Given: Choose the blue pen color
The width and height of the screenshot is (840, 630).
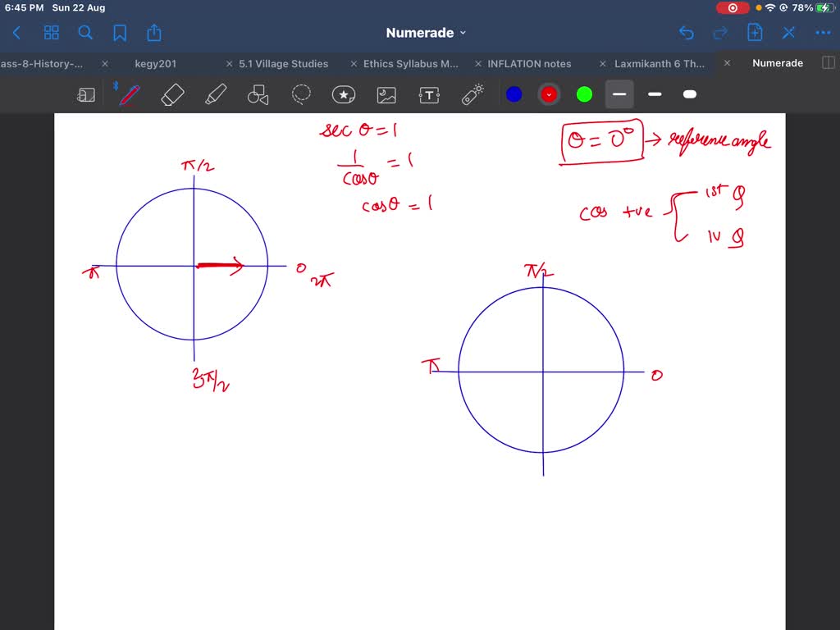Looking at the screenshot, I should (514, 95).
